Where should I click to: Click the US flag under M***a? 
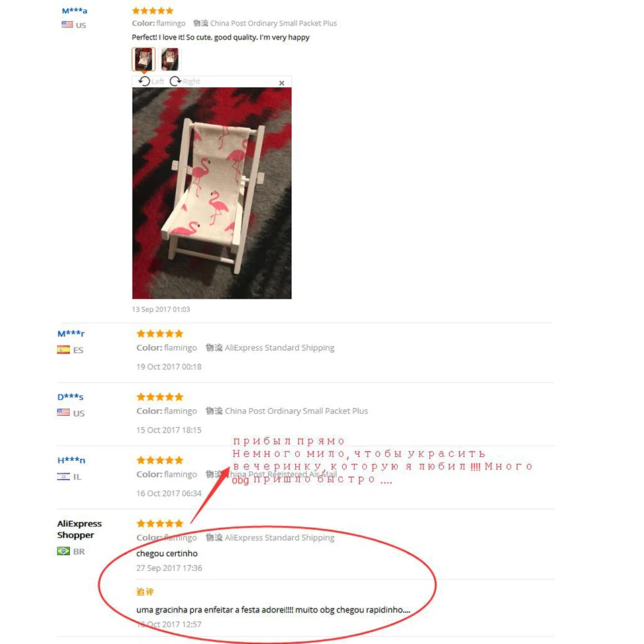tap(67, 25)
